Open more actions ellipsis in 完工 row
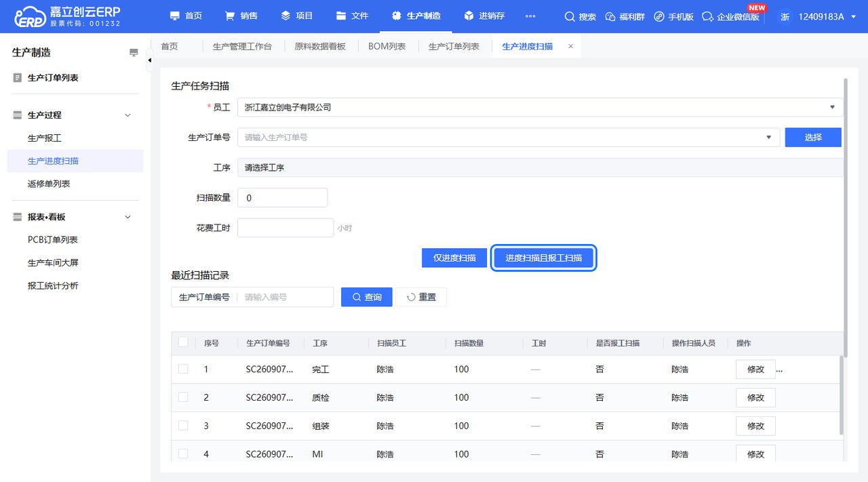868x482 pixels. coord(780,370)
